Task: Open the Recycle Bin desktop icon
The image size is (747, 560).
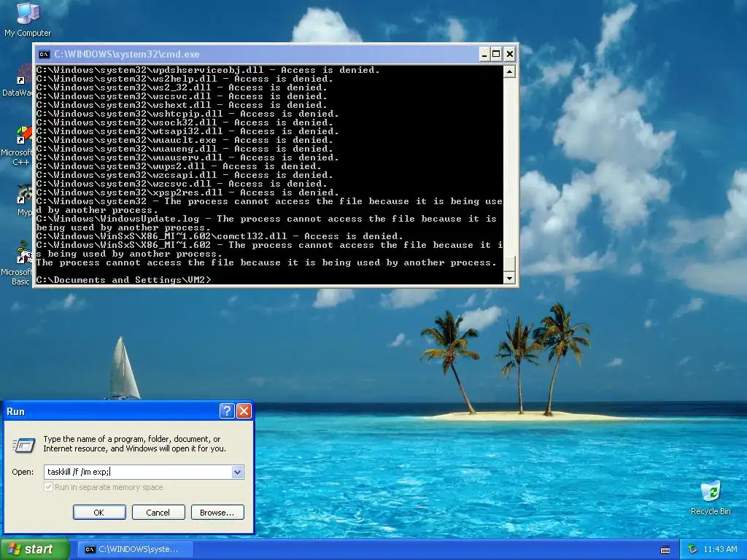Action: tap(711, 497)
